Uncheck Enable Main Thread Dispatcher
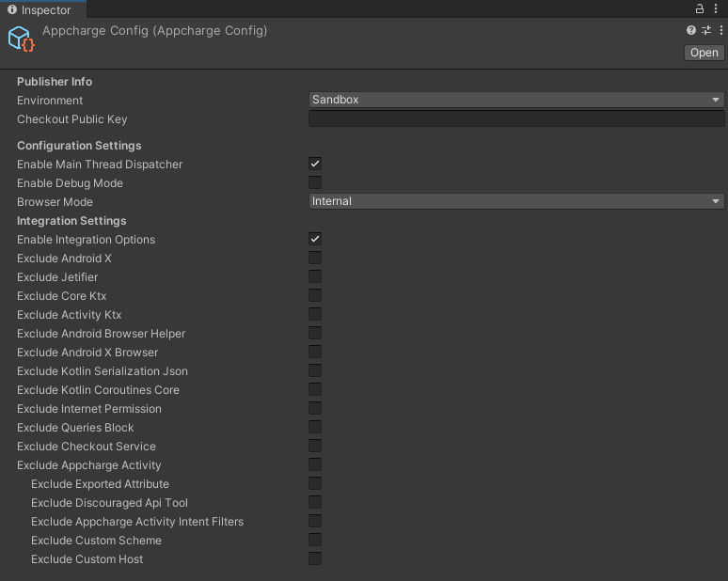Image resolution: width=728 pixels, height=581 pixels. 315,164
